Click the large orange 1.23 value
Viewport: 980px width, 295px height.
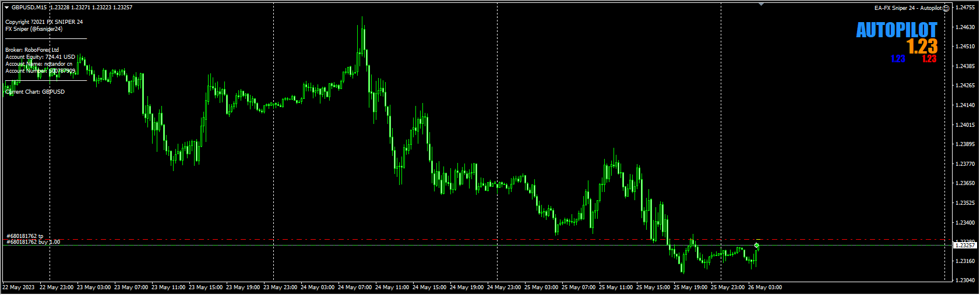[922, 46]
